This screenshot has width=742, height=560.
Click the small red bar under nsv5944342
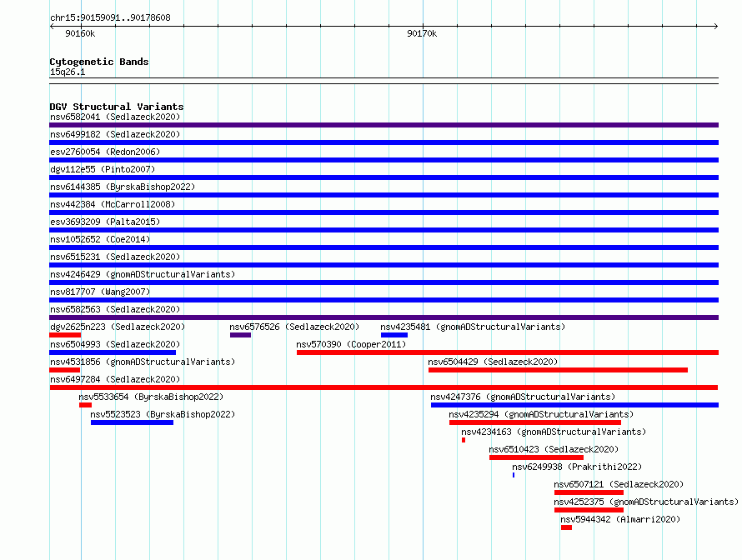(x=566, y=527)
